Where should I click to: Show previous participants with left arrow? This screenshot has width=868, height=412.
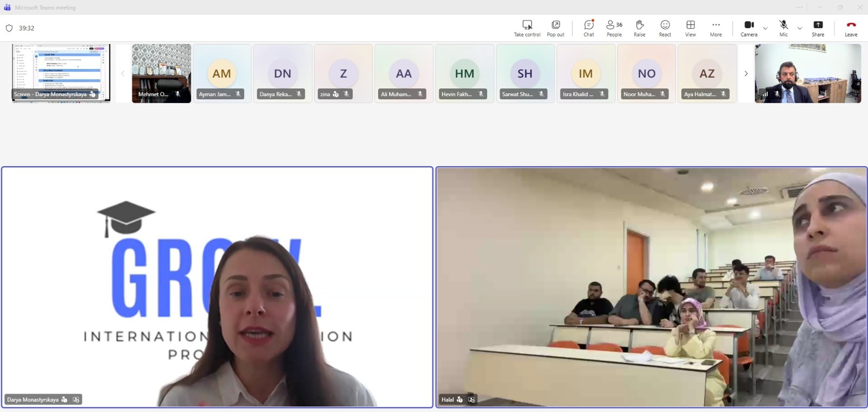(x=123, y=74)
